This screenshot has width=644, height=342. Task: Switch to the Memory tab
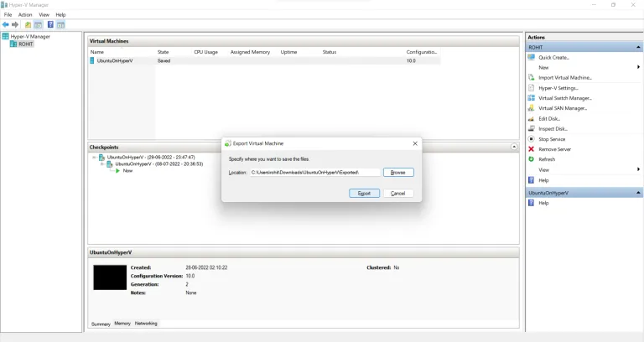coord(122,324)
